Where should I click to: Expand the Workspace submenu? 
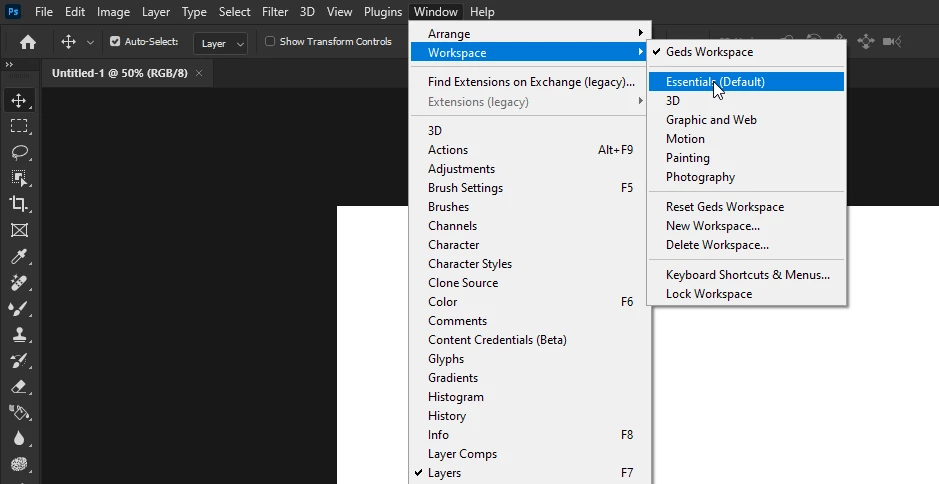[530, 53]
